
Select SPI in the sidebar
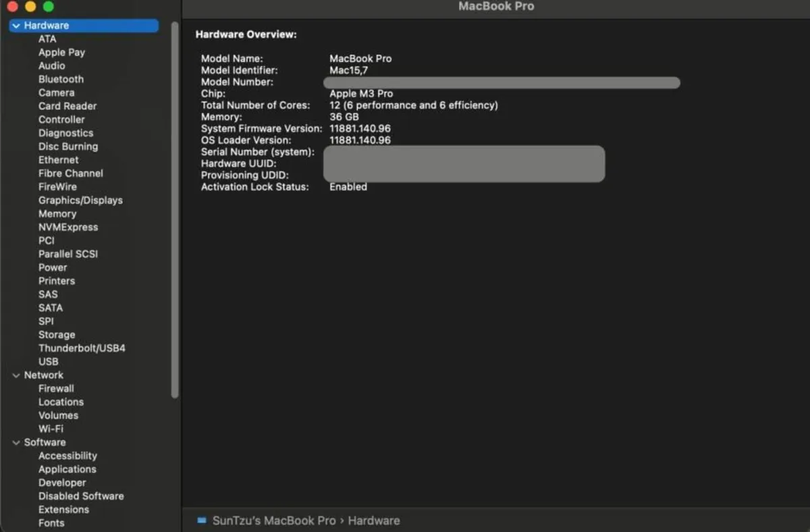click(x=46, y=321)
